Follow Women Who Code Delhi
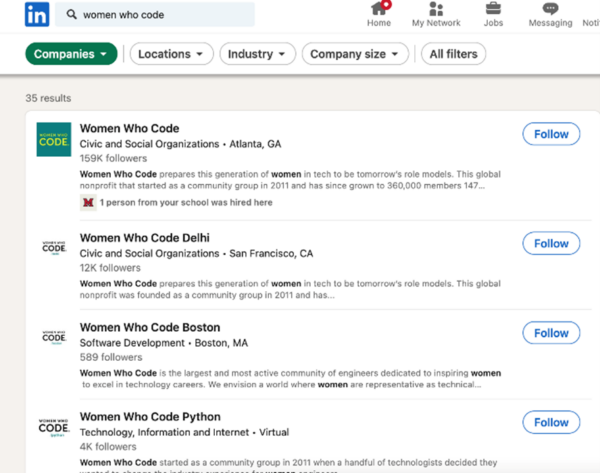Screen dimensions: 600x473 pos(551,243)
